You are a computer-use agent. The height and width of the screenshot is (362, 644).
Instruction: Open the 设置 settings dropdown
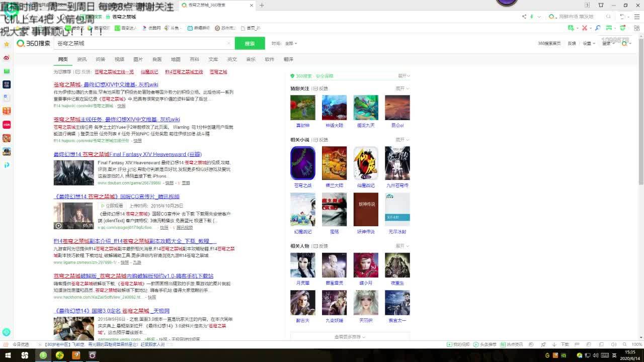click(589, 44)
